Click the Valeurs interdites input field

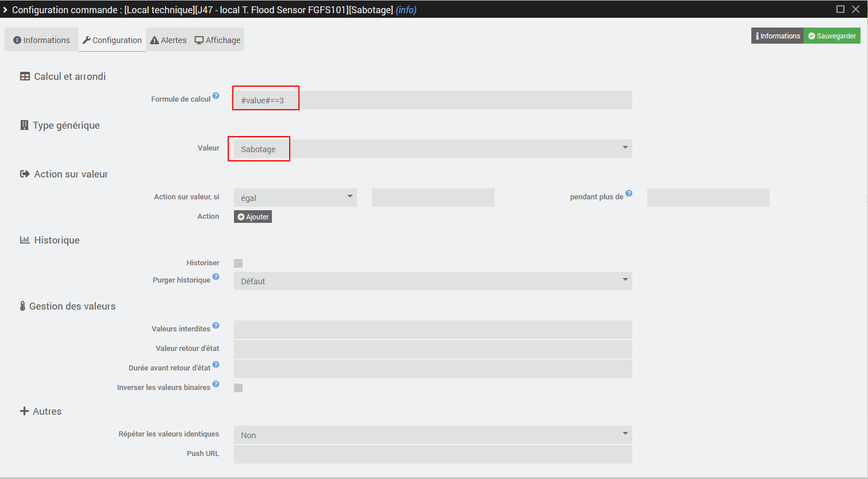pos(433,330)
